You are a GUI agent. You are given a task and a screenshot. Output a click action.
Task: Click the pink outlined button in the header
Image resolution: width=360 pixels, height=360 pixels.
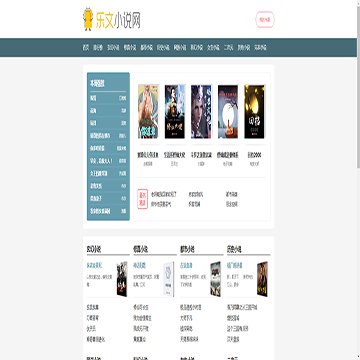265,20
